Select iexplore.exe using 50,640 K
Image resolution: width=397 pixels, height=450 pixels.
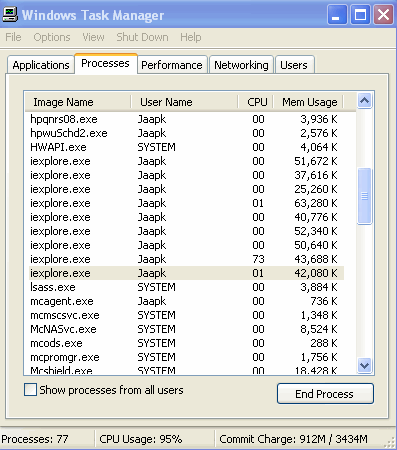pos(185,245)
